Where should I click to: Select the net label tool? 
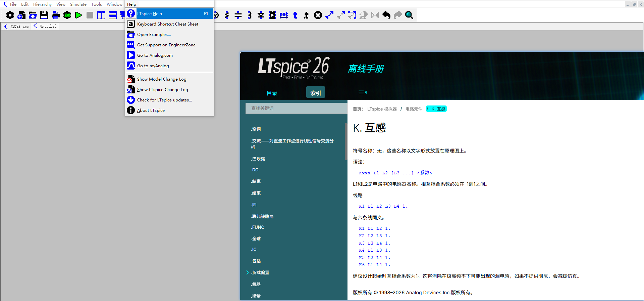(284, 15)
